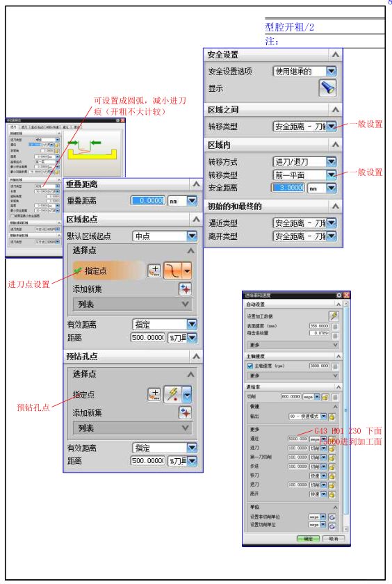Expand the 列表 under 预钻孔点

pos(133,428)
